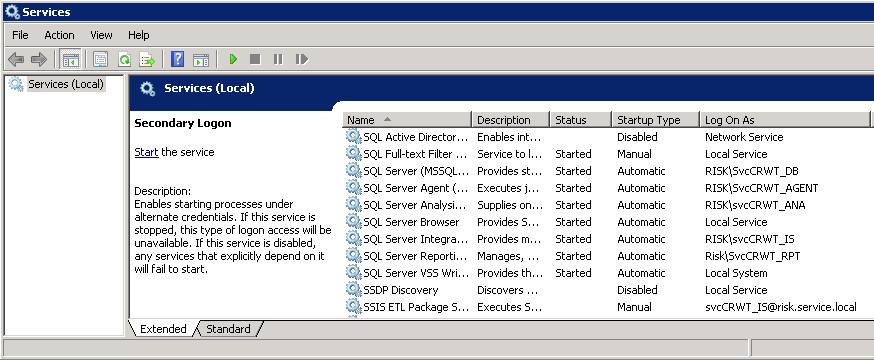Image resolution: width=874 pixels, height=360 pixels.
Task: Click gear icon of SQL Server Browser row
Action: point(353,222)
